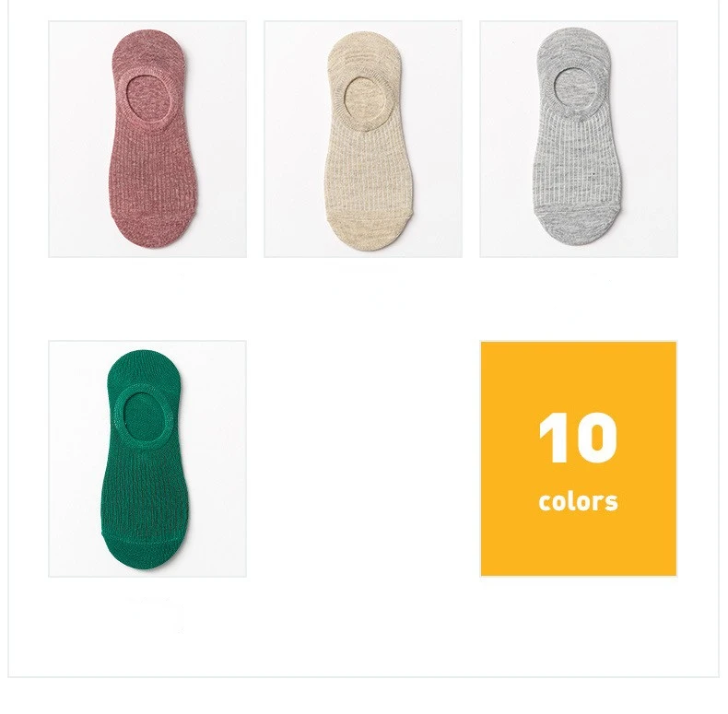Click the oval opening of pink sock
The width and height of the screenshot is (728, 714).
(x=148, y=98)
